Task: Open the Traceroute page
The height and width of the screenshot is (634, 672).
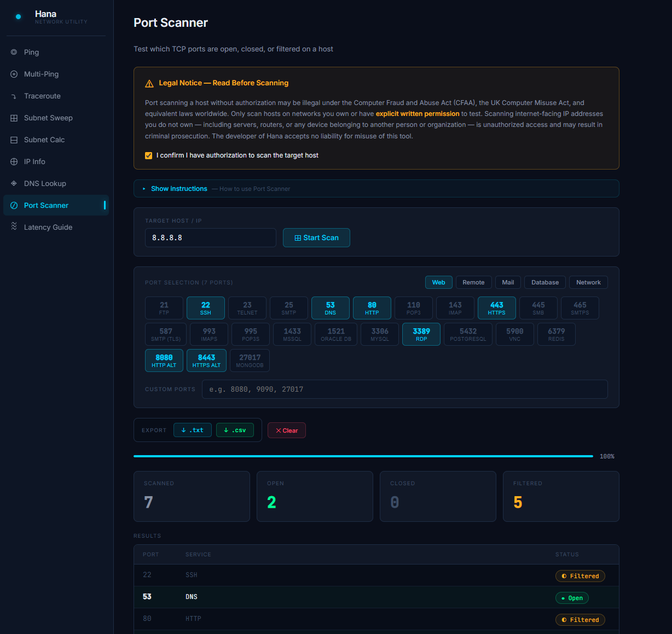Action: [x=56, y=96]
